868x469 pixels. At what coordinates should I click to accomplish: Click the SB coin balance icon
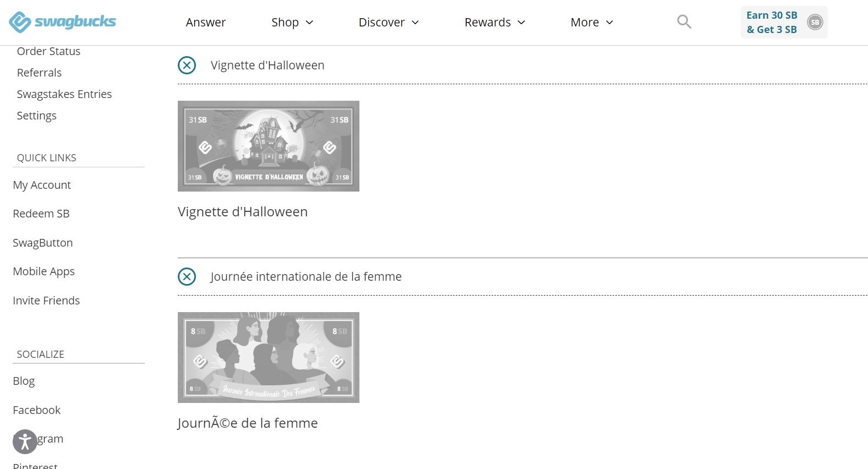[x=815, y=23]
